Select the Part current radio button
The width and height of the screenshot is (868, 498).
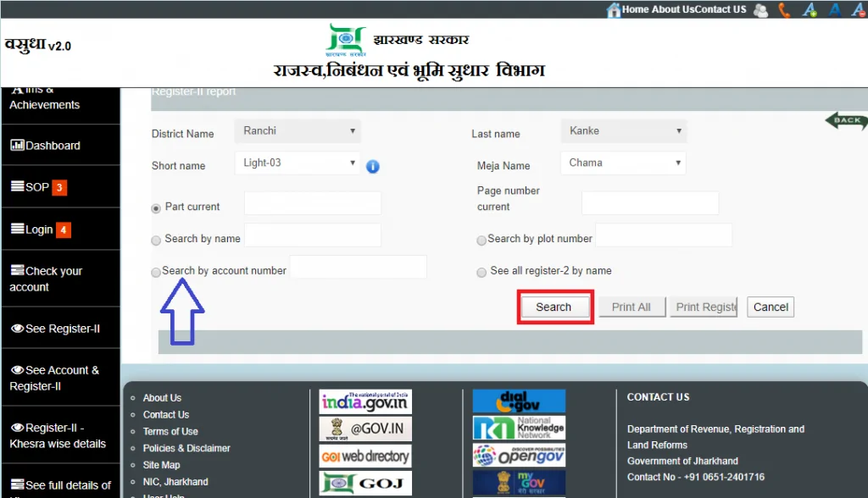tap(156, 208)
